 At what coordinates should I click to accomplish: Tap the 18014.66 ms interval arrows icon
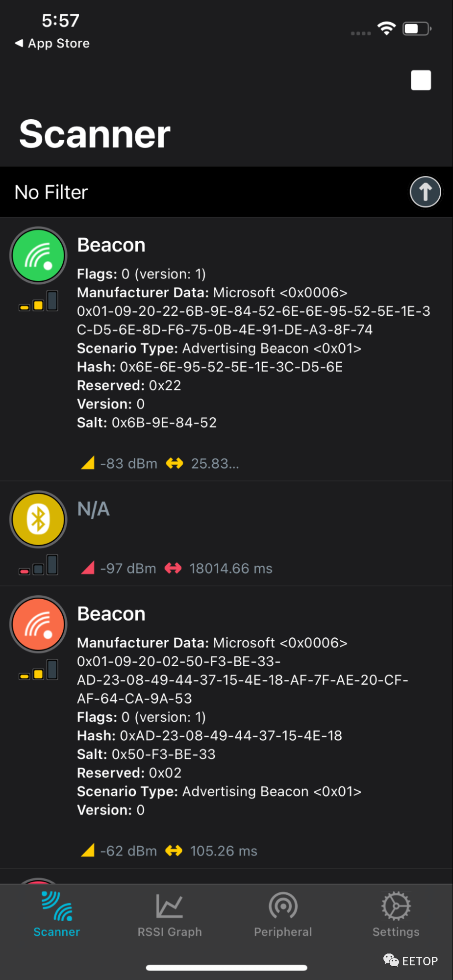(173, 568)
